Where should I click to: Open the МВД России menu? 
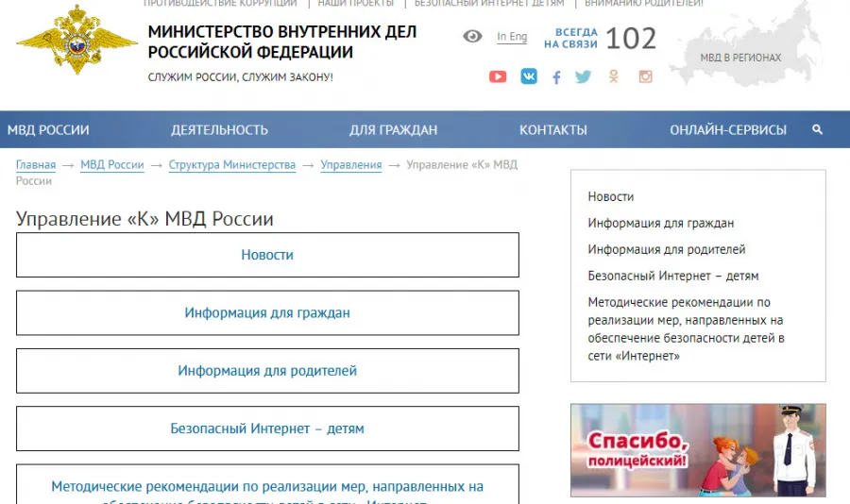click(48, 130)
